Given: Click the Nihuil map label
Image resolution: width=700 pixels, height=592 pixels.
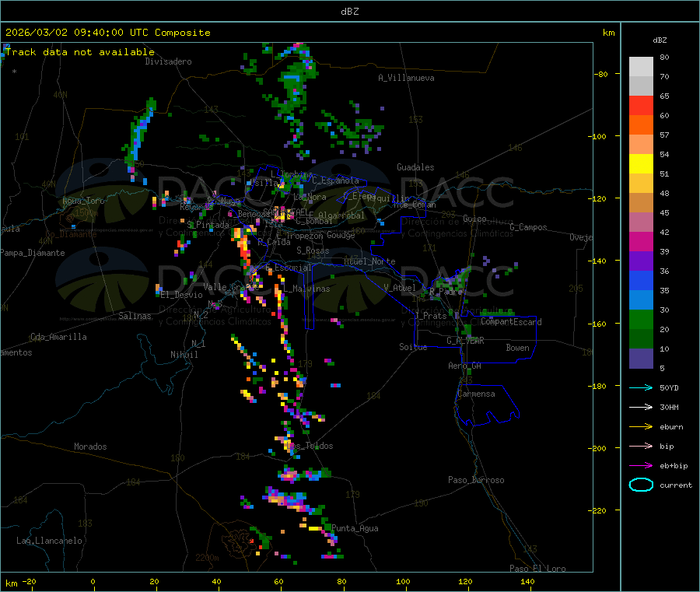Looking at the screenshot, I should click(184, 355).
